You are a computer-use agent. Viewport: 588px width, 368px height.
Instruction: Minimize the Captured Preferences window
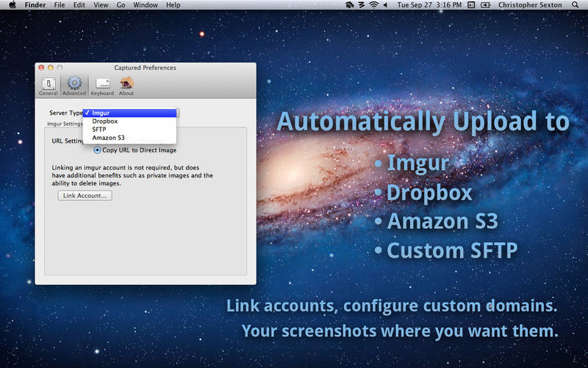tap(50, 68)
